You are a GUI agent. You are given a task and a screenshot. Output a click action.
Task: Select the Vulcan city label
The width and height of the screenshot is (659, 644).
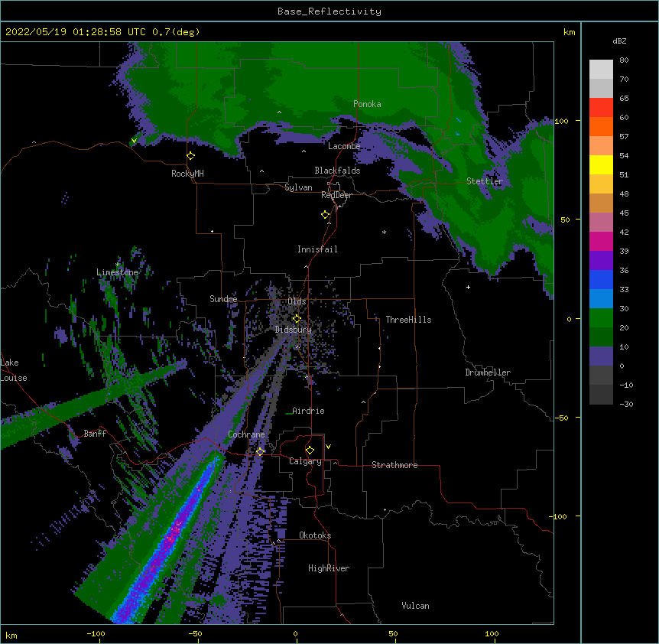coord(415,606)
